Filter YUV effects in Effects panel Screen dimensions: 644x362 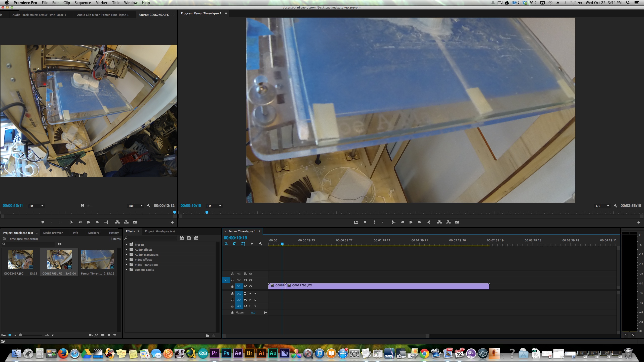[x=196, y=238]
